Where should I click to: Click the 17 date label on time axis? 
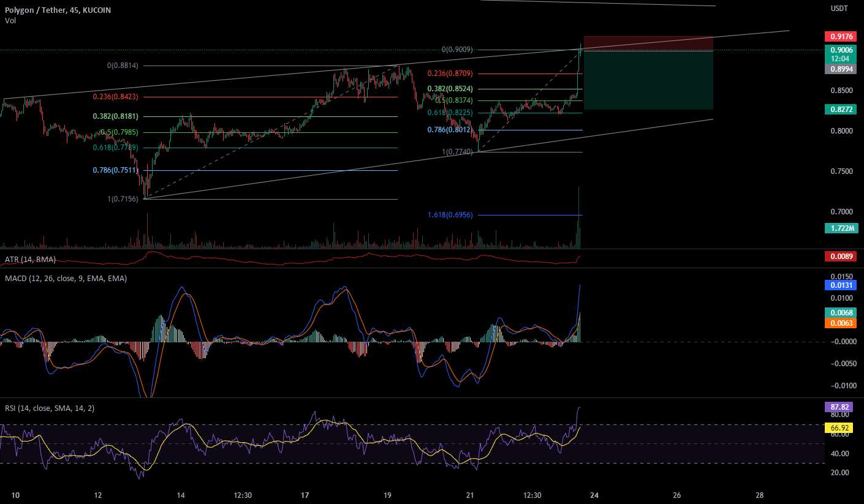tap(305, 495)
